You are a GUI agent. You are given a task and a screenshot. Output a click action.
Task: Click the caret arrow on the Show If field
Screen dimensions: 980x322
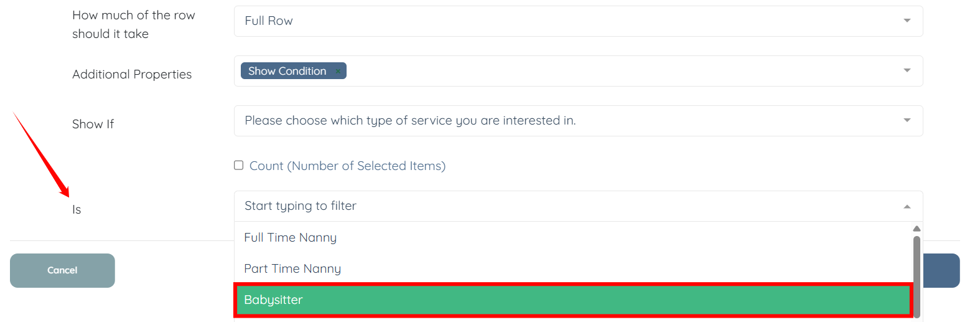point(907,120)
